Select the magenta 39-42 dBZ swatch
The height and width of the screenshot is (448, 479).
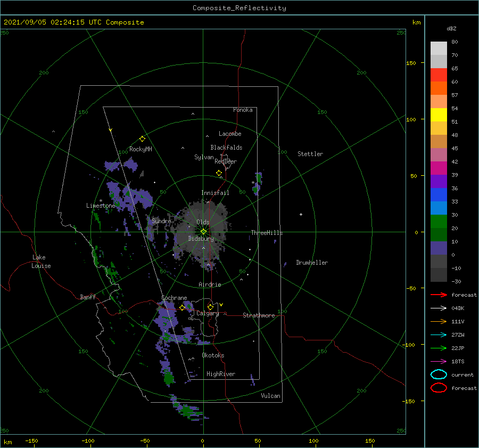439,168
